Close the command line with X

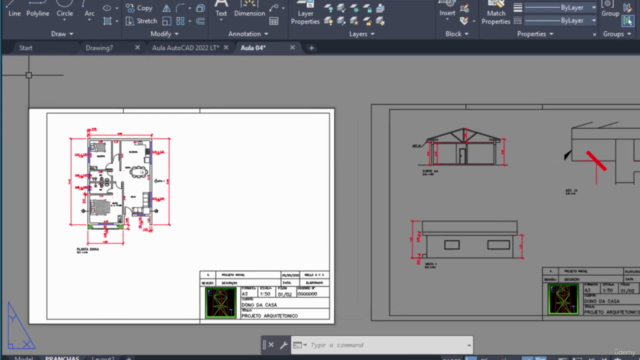pos(271,345)
